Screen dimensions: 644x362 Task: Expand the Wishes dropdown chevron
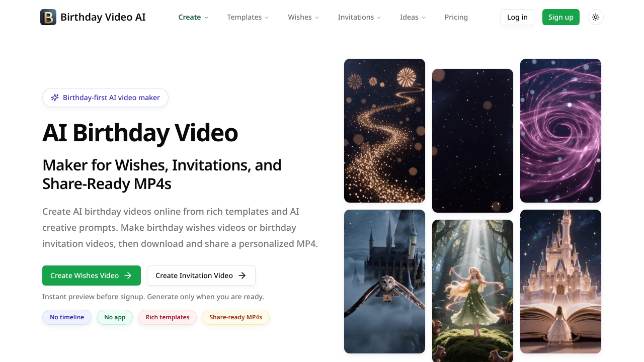coord(317,18)
